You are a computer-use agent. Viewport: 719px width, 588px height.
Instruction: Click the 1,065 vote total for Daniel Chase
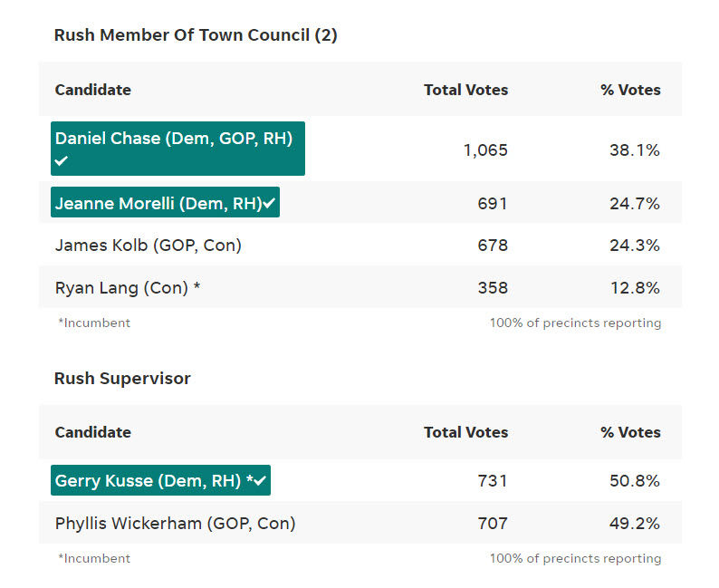pyautogui.click(x=485, y=150)
